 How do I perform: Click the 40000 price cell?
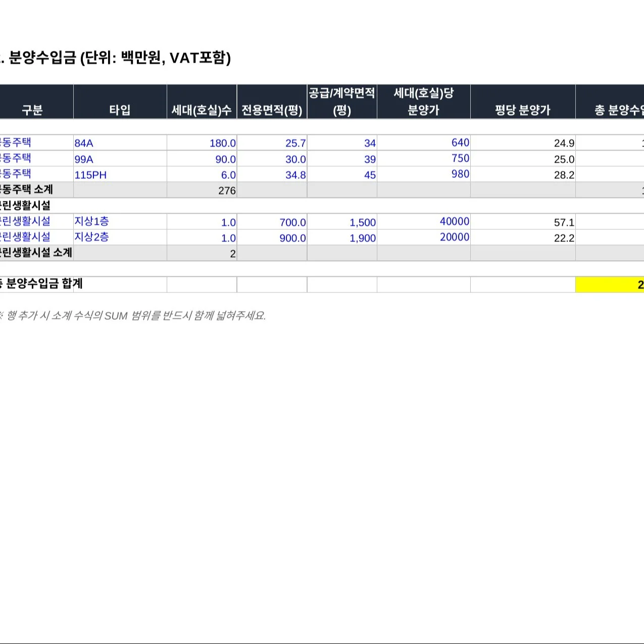click(x=424, y=222)
